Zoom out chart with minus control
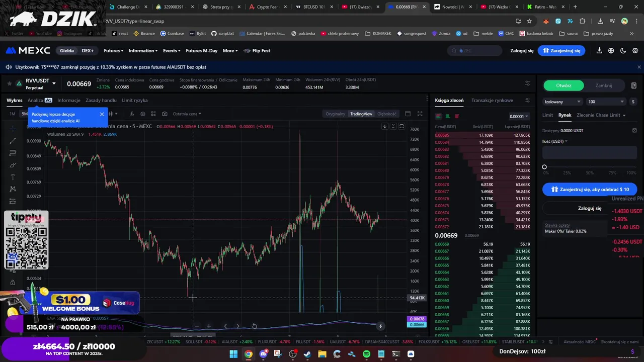This screenshot has width=644, height=362. click(x=197, y=326)
